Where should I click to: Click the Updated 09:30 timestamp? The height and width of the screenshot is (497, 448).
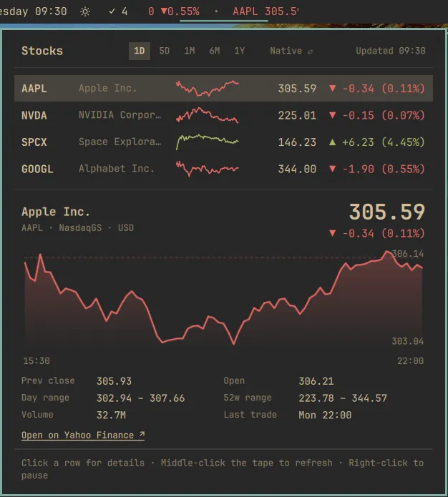[391, 51]
